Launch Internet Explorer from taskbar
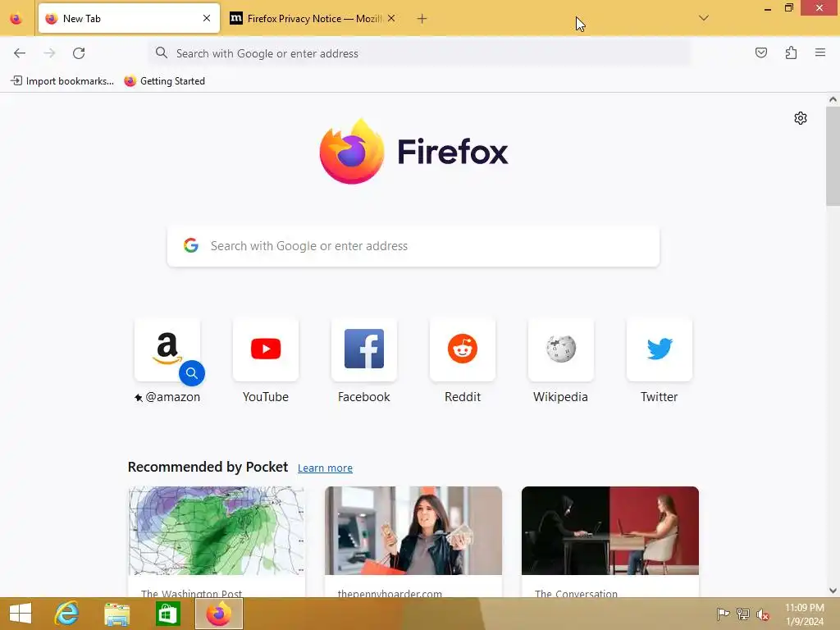Screen dimensions: 840x630 (x=66, y=614)
